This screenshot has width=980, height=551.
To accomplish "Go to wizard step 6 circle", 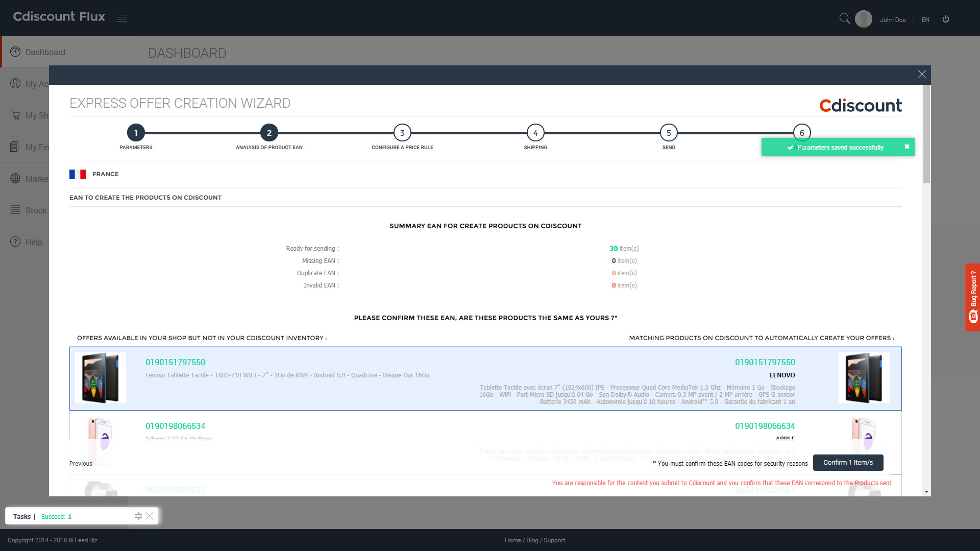I will tap(802, 133).
